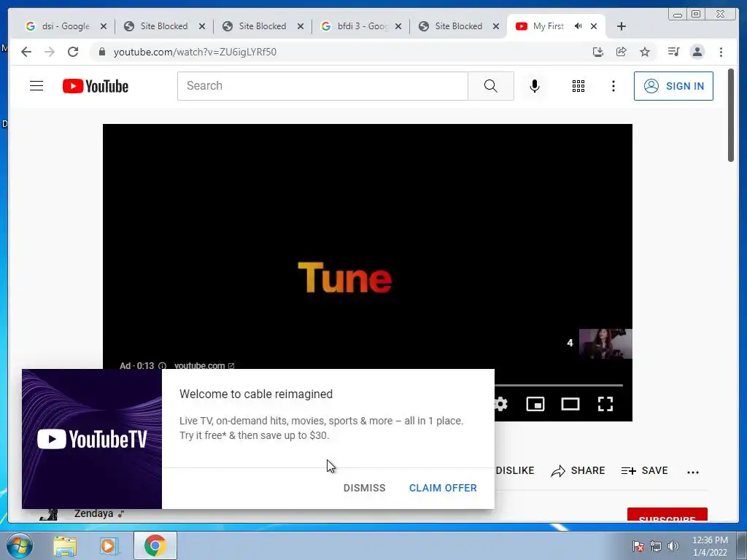Open Windows Explorer from the taskbar

[65, 545]
